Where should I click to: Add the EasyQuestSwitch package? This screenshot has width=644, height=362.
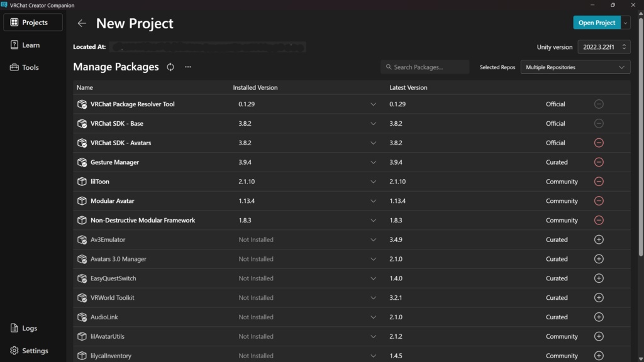pyautogui.click(x=599, y=278)
